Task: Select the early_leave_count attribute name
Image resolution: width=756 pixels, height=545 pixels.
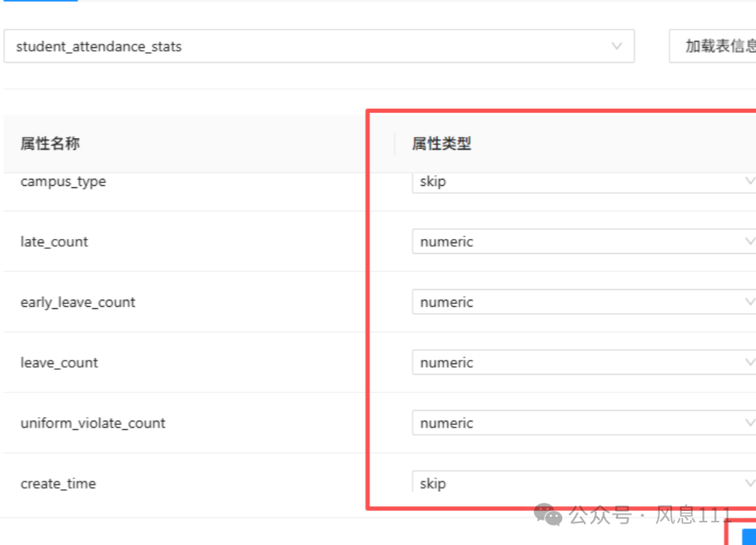Action: tap(78, 302)
